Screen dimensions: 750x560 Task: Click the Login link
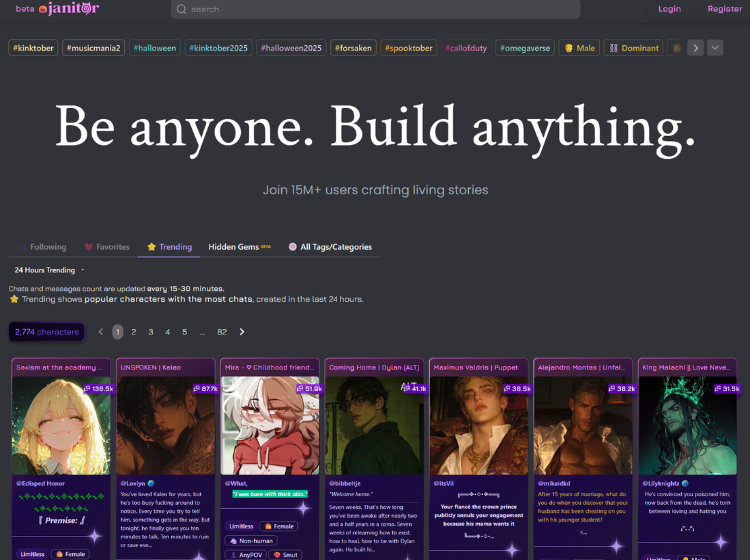(x=669, y=9)
